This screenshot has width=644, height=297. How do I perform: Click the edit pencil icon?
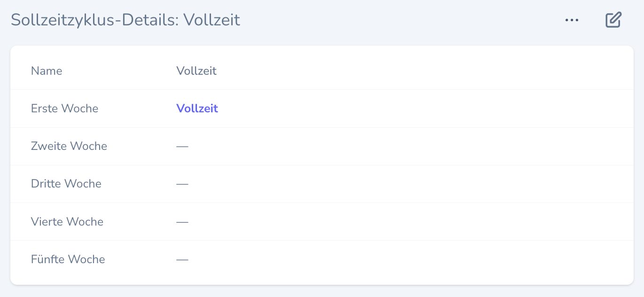tap(613, 20)
